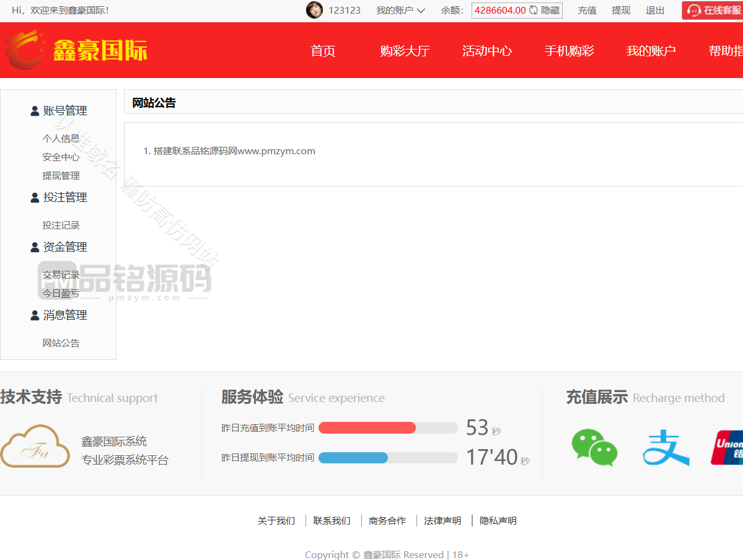Click 提现 in top bar
743x560 pixels.
click(621, 11)
